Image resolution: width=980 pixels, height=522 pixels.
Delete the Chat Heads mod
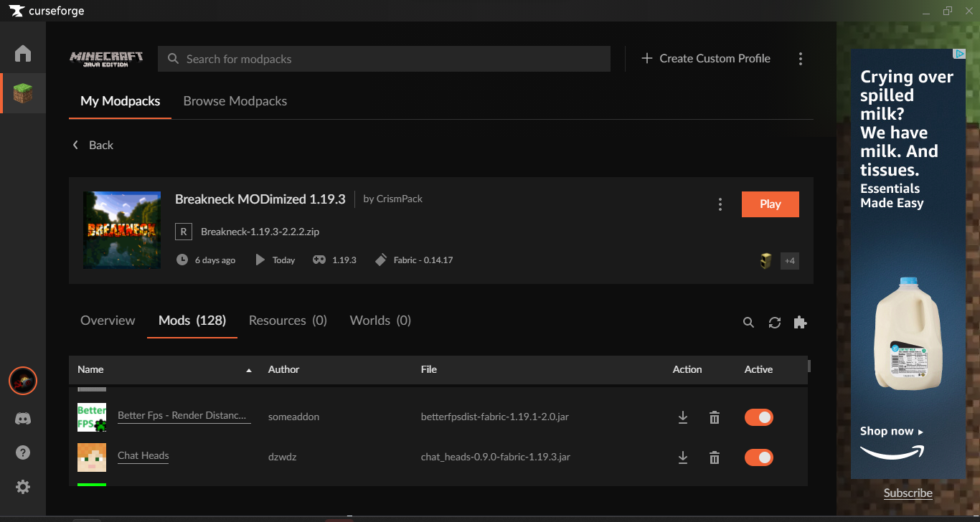click(715, 457)
